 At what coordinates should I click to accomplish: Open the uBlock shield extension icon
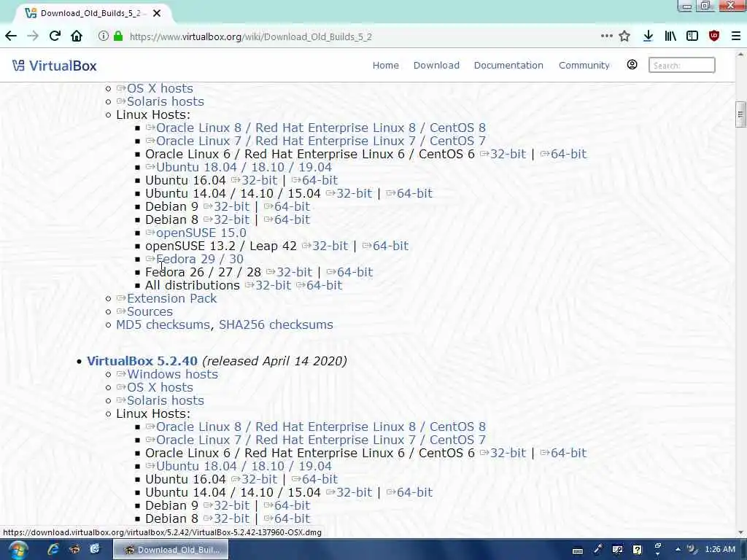click(714, 36)
